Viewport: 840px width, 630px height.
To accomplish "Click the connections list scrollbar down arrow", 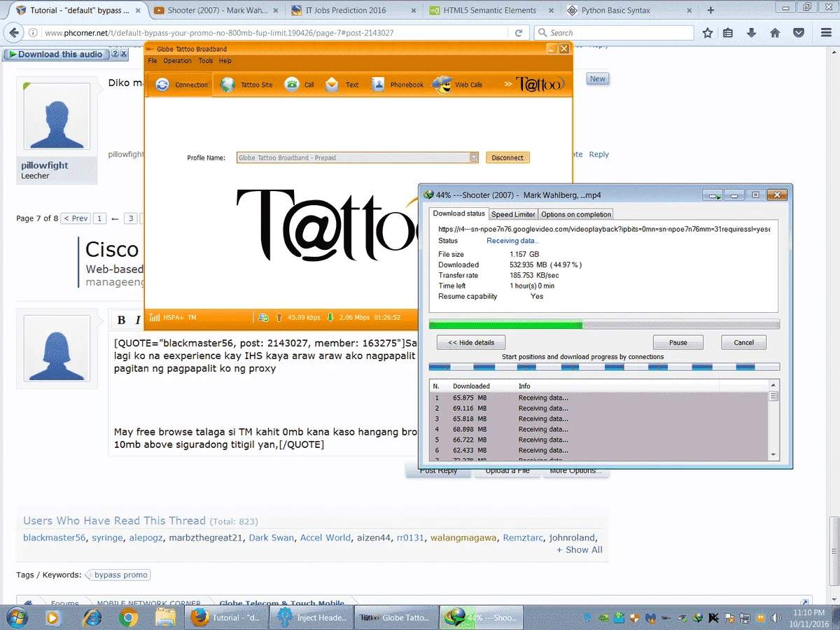I will click(x=773, y=455).
